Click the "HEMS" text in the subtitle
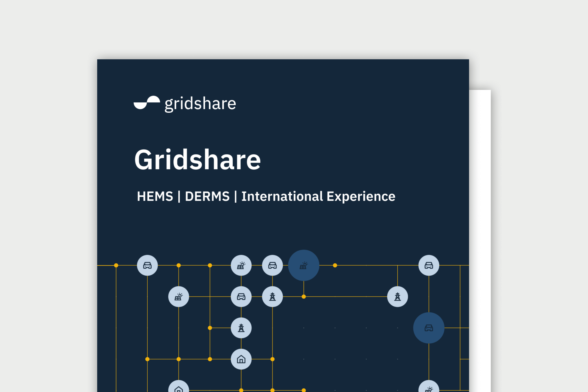 coord(155,197)
